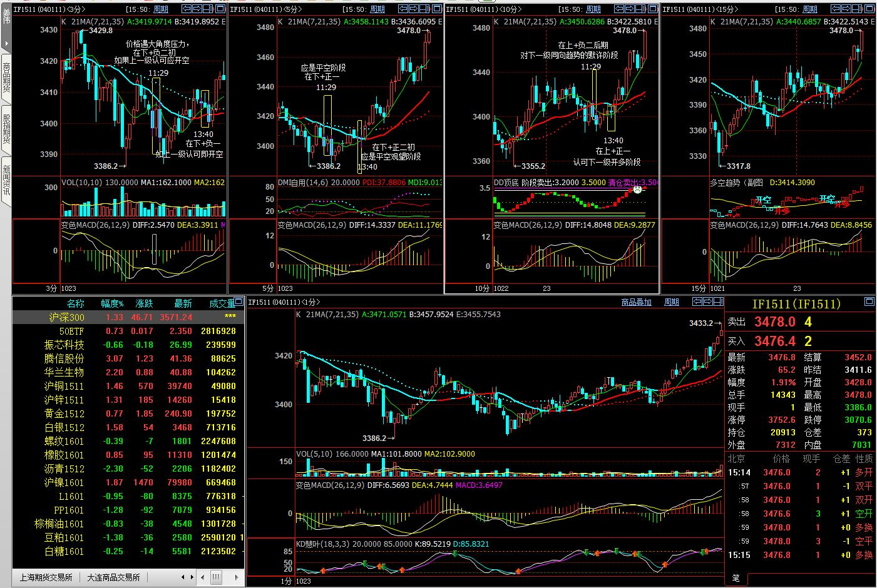This screenshot has width=877, height=588.
Task: Maximize the 15分 chart window
Action: click(x=869, y=9)
